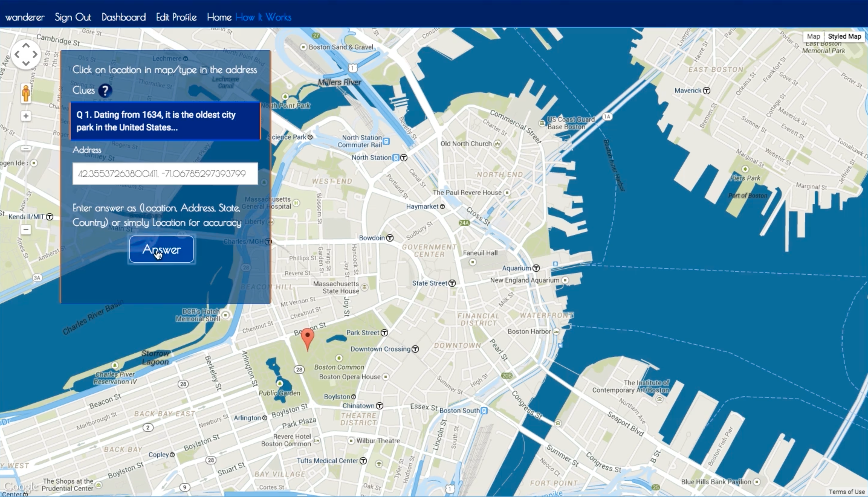Open the Clues question mark help
Screen dimensions: 868x497
[105, 91]
